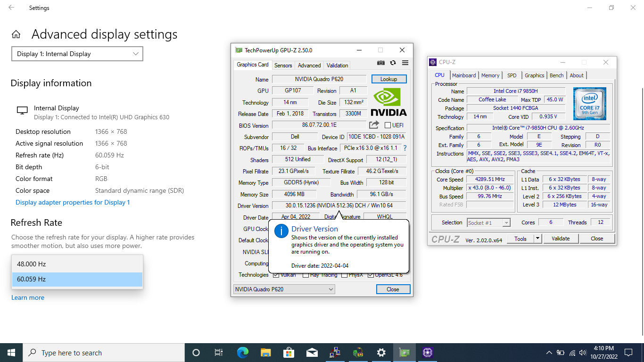Click the BIOS export share icon

374,125
